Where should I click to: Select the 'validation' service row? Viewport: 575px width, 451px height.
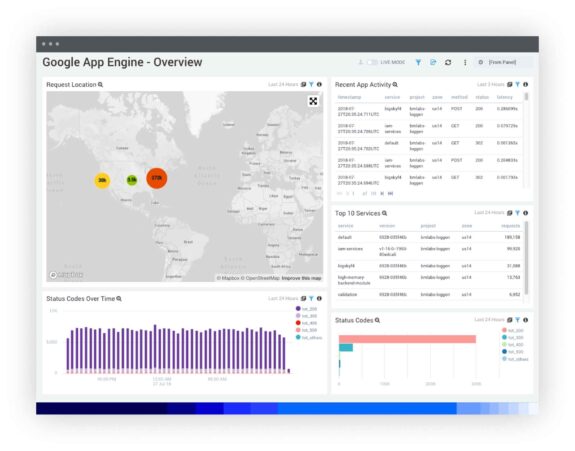pyautogui.click(x=429, y=294)
